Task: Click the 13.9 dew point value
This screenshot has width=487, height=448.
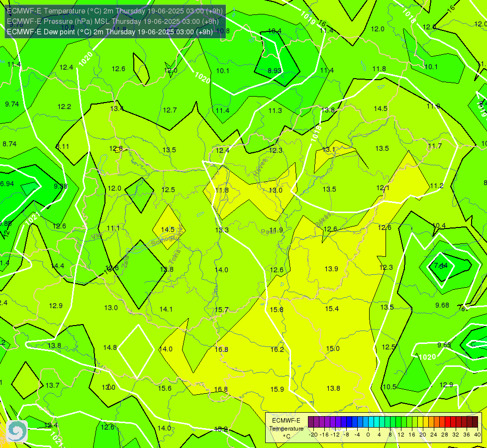Action: point(331,269)
